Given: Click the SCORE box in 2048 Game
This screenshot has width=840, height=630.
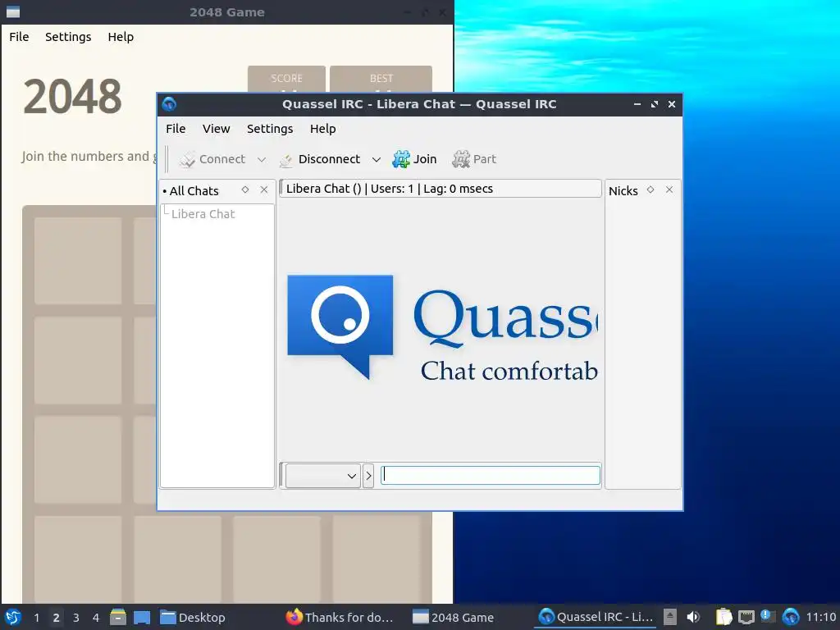Looking at the screenshot, I should [x=286, y=80].
